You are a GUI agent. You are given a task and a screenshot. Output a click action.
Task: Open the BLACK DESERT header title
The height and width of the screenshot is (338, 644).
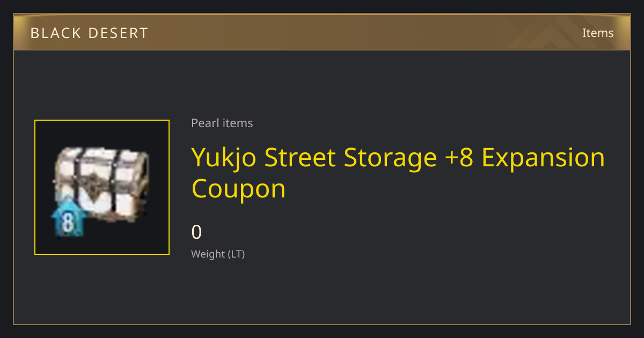(x=89, y=33)
